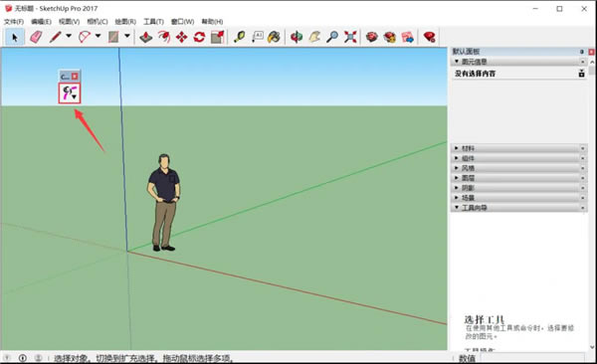Viewport: 597px width, 364px height.
Task: Open the 文件(F) menu
Action: [14, 22]
